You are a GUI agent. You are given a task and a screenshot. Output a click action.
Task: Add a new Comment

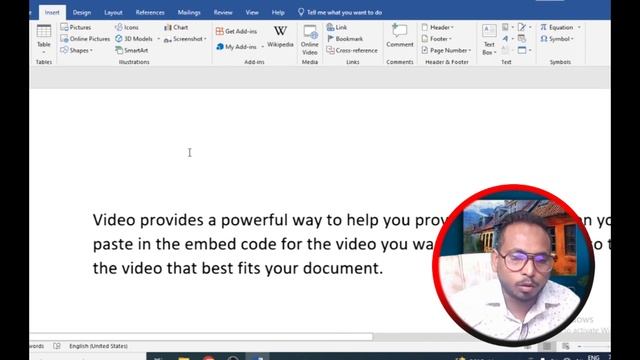(400, 36)
